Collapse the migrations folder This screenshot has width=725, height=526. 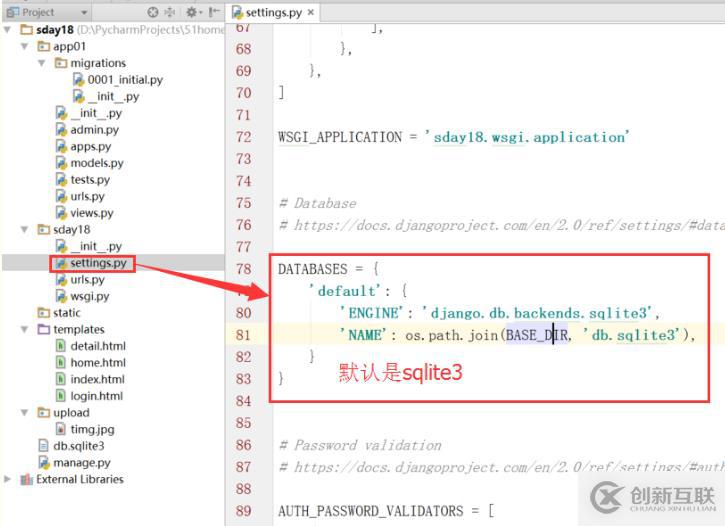42,63
